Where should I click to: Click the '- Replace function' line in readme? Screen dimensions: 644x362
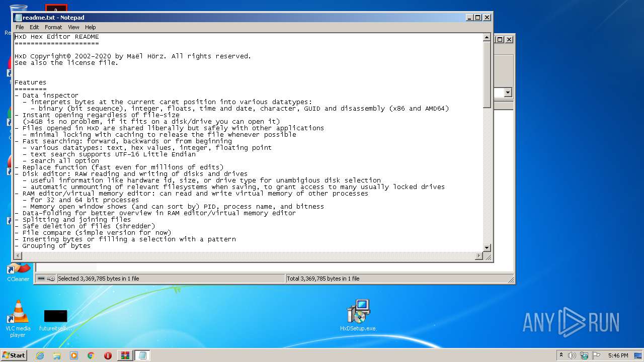click(x=119, y=167)
